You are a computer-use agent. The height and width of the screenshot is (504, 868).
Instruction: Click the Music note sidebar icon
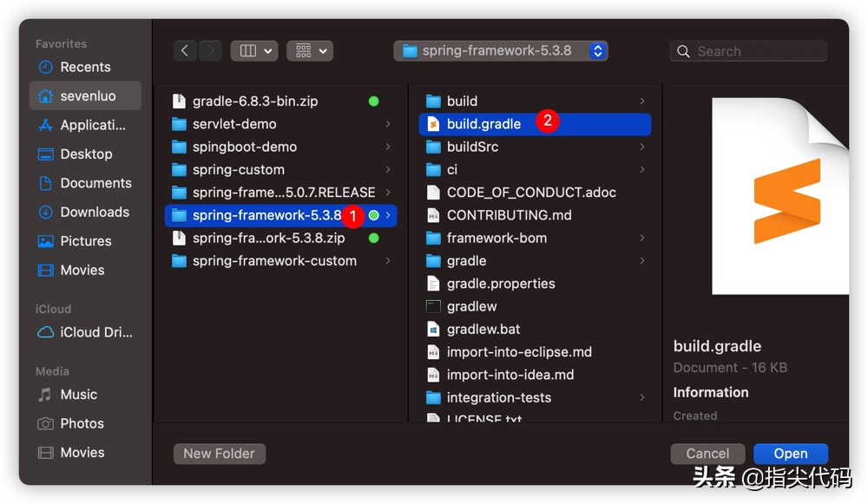pos(45,395)
